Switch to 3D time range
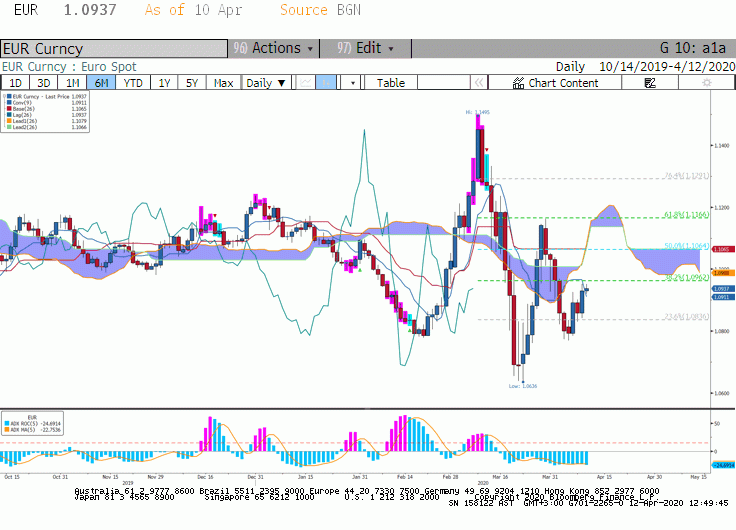 point(44,83)
